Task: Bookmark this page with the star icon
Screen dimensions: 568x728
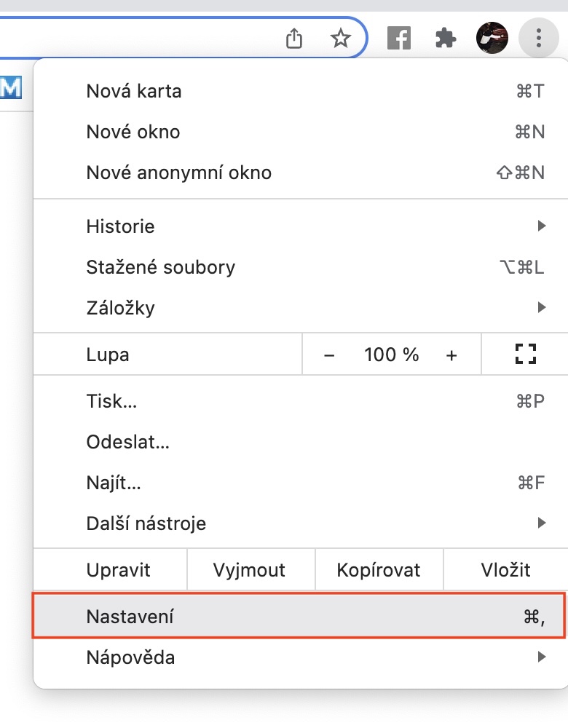Action: coord(341,39)
